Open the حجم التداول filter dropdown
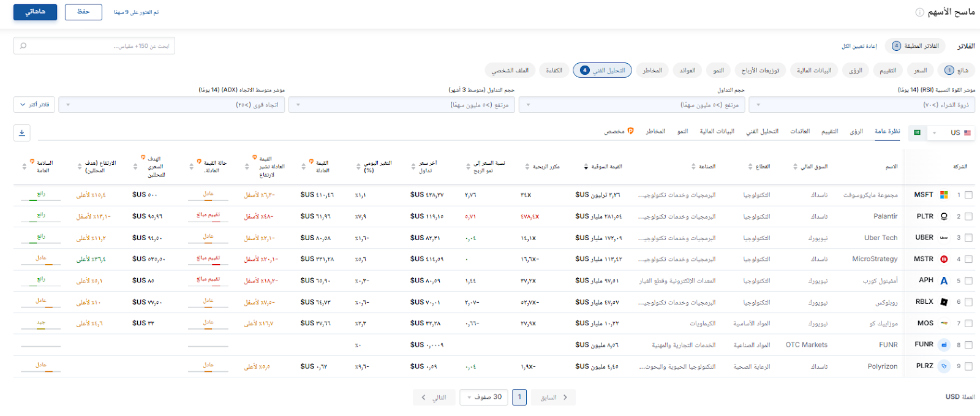 (631, 105)
